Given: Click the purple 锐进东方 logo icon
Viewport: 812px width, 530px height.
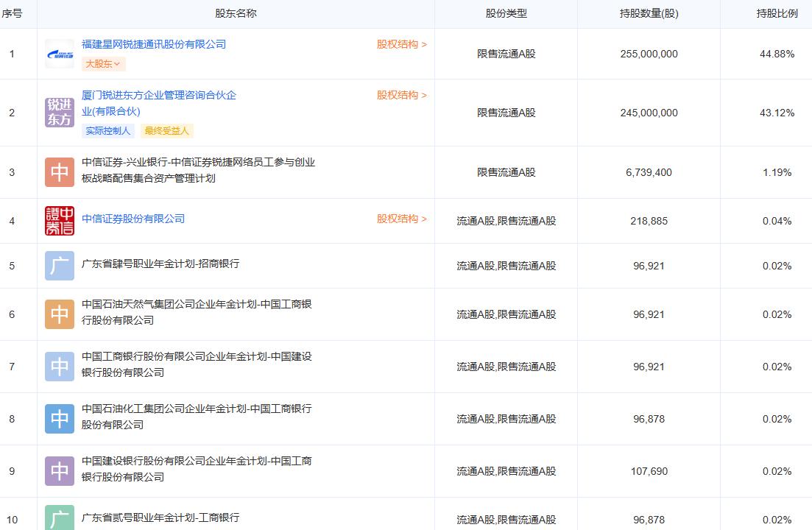Looking at the screenshot, I should (x=60, y=113).
